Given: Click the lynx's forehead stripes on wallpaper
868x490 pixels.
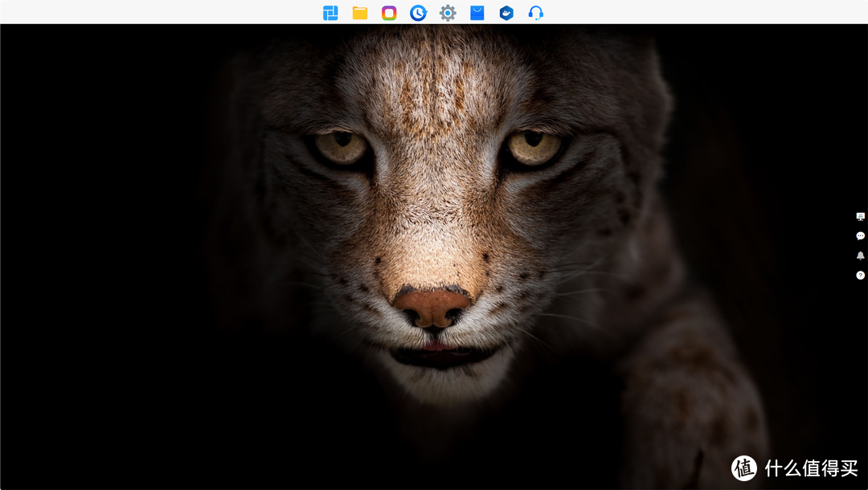Looking at the screenshot, I should [x=434, y=88].
